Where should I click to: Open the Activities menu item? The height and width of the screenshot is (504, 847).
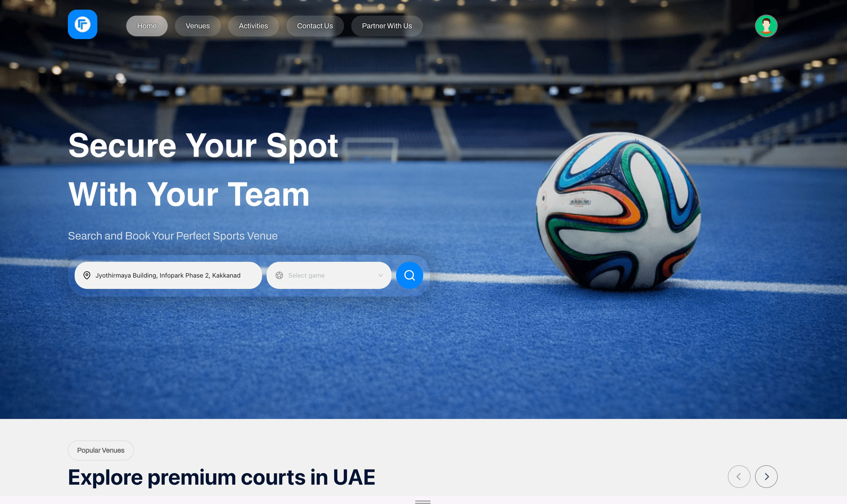pyautogui.click(x=253, y=26)
